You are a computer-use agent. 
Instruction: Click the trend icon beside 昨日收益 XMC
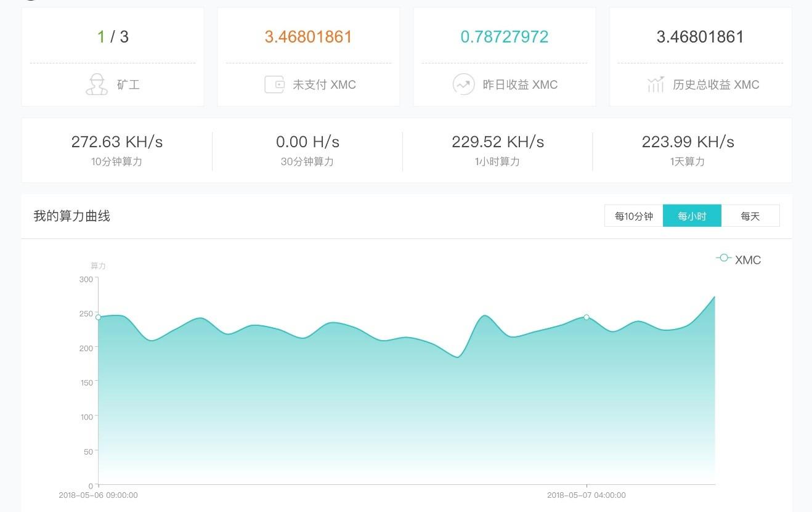463,84
